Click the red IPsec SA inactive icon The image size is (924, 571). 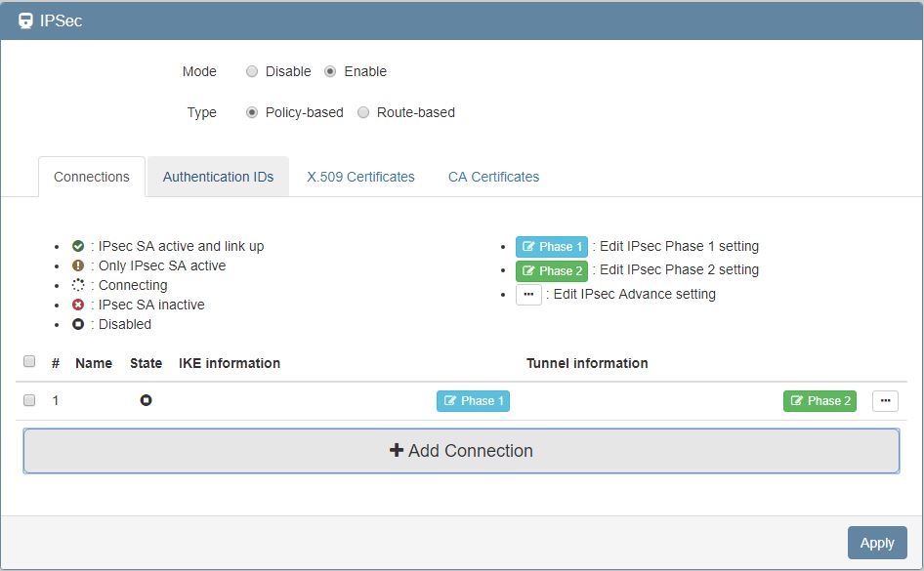tap(78, 305)
